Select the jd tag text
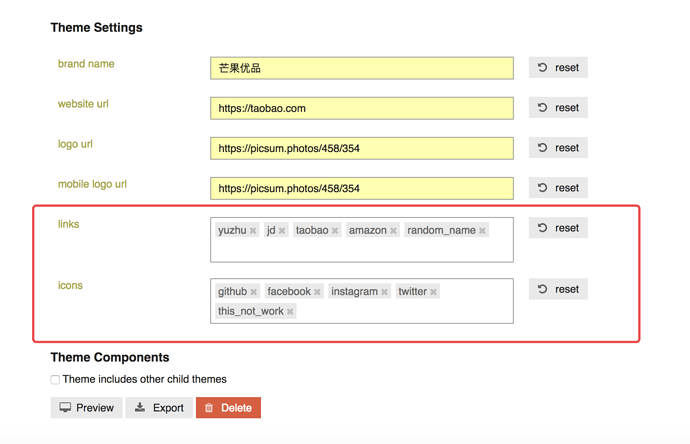Viewport: 690px width, 444px height. tap(271, 230)
